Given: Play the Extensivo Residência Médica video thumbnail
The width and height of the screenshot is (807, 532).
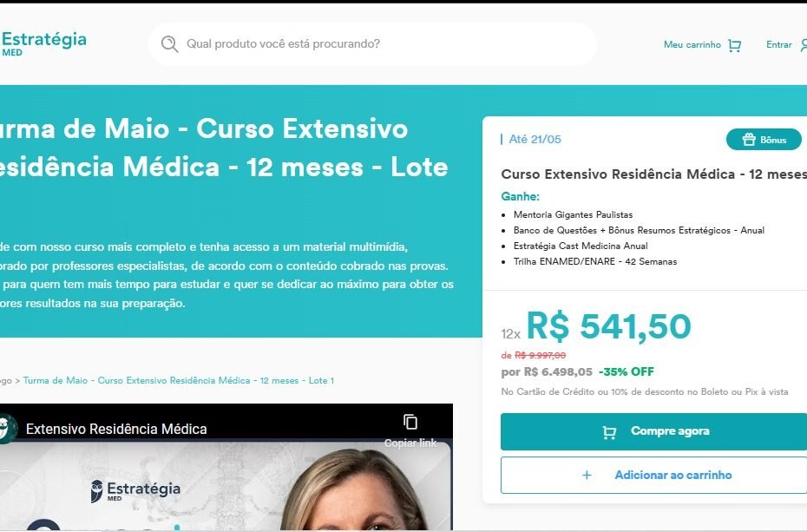Looking at the screenshot, I should pos(226,486).
